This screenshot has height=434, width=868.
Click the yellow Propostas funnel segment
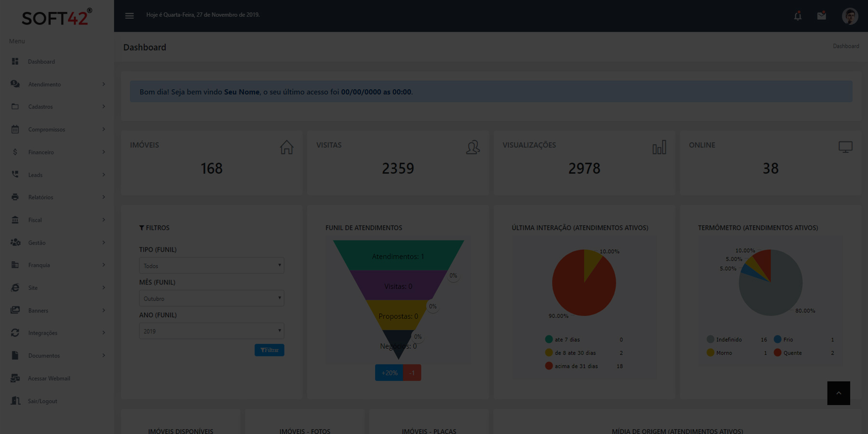tap(398, 315)
